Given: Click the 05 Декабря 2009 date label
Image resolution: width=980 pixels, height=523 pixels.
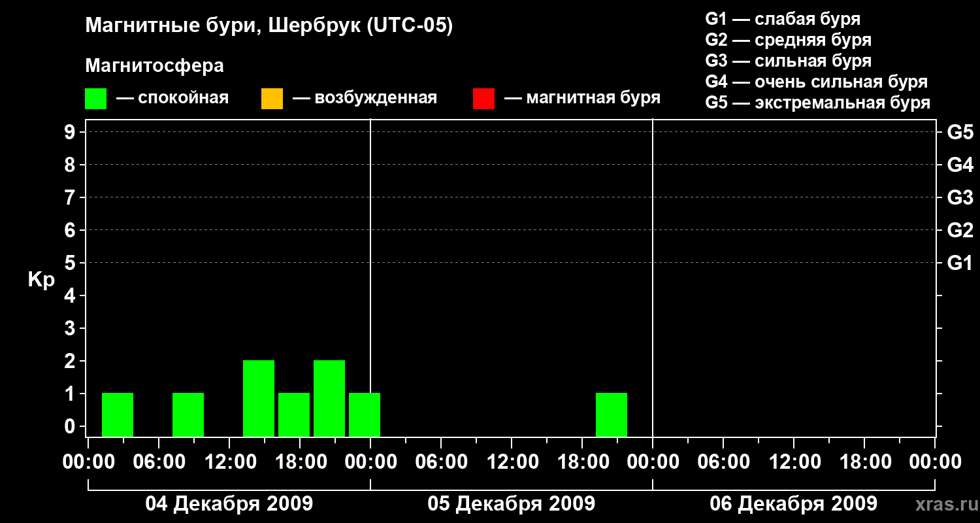Looking at the screenshot, I should (x=511, y=504).
